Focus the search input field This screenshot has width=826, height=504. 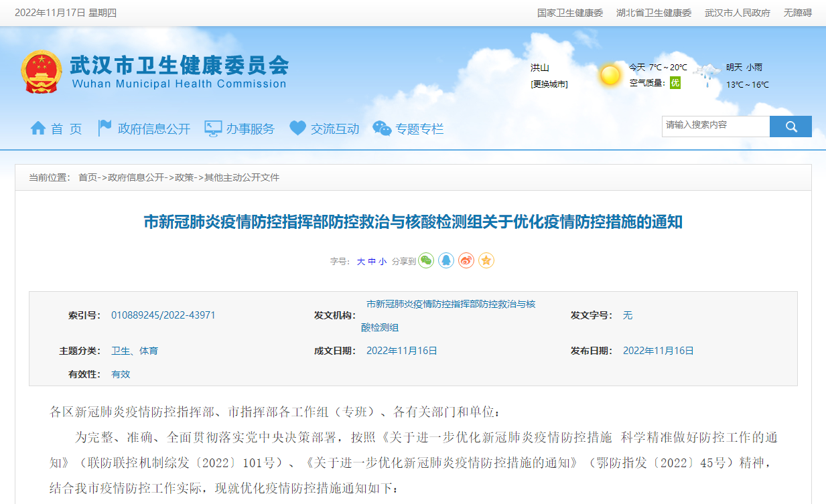pyautogui.click(x=715, y=127)
